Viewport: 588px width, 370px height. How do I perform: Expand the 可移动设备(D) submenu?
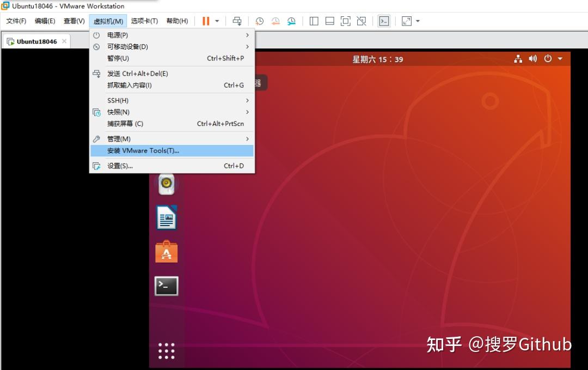(x=172, y=46)
